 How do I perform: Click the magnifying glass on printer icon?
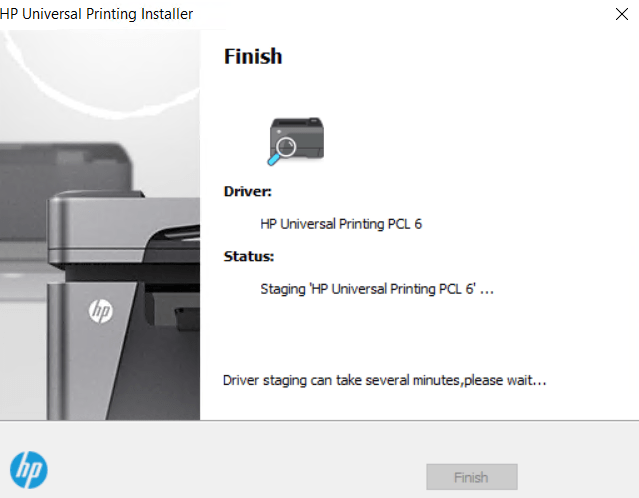click(x=281, y=152)
